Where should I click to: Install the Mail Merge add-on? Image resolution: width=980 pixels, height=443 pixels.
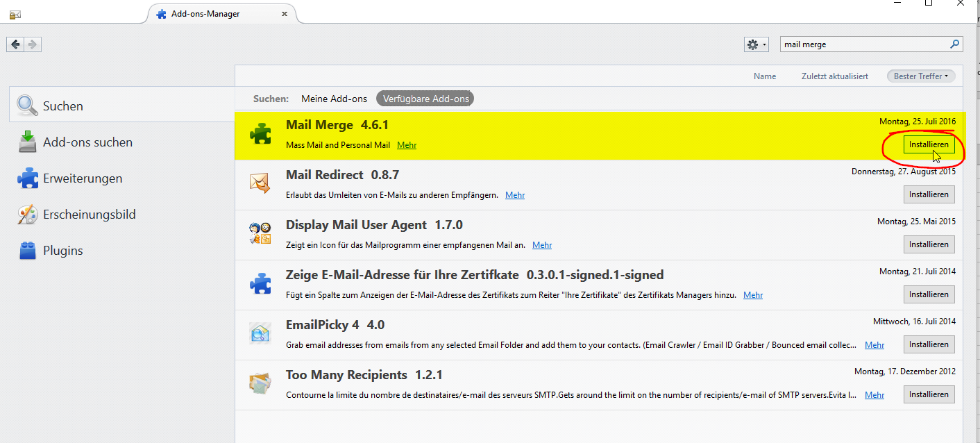pyautogui.click(x=929, y=144)
